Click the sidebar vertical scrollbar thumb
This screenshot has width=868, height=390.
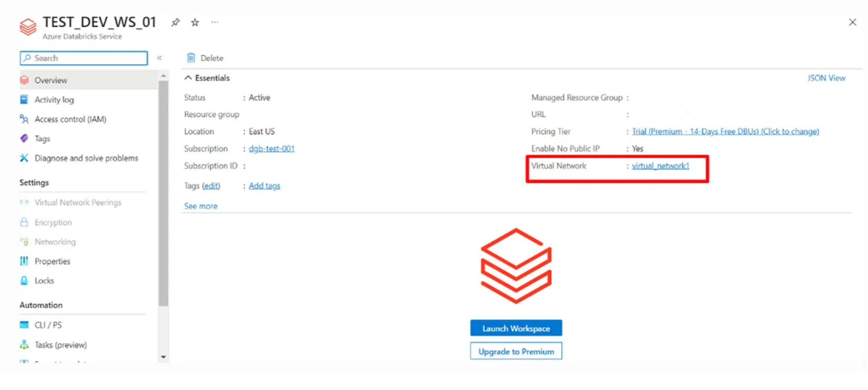[163, 193]
